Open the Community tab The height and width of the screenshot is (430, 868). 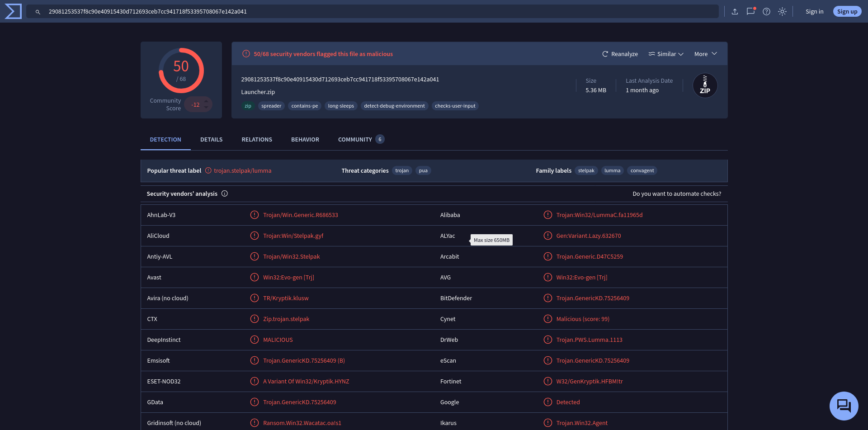pos(361,140)
